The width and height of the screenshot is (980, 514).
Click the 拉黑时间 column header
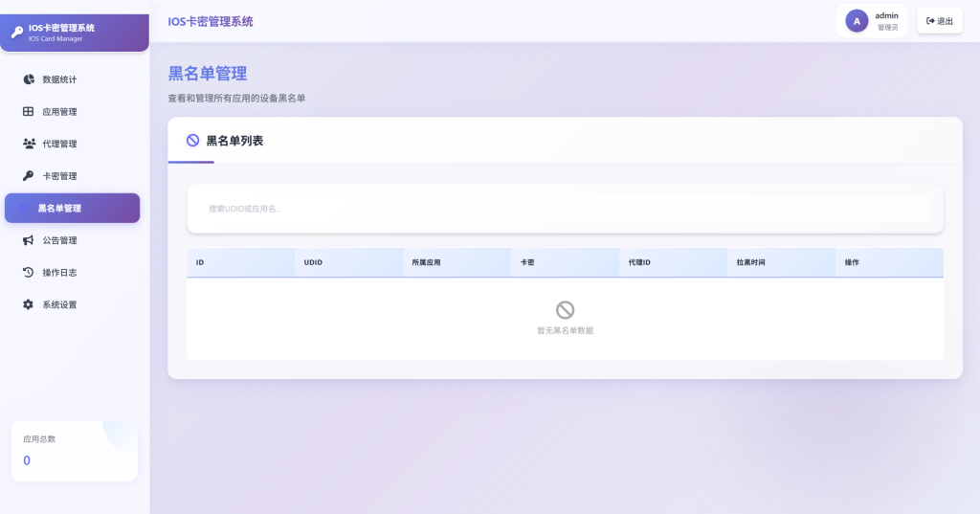750,262
